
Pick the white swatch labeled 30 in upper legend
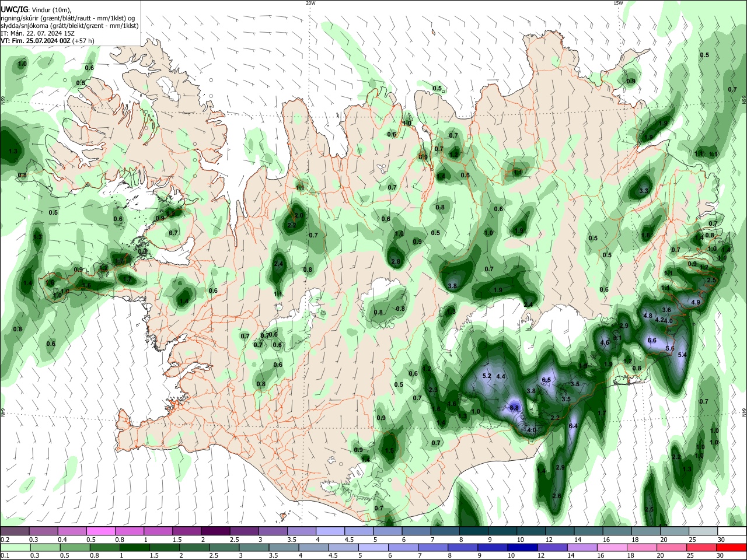point(731,531)
